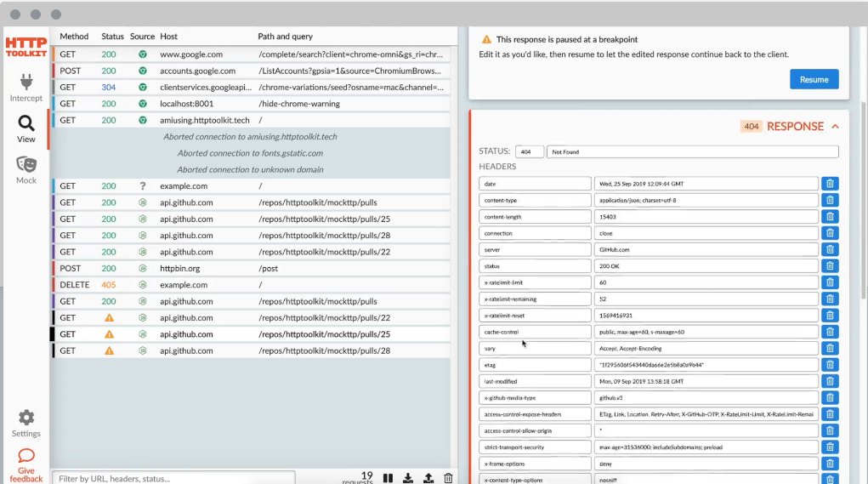
Task: Open the Settings gear page
Action: 26,424
